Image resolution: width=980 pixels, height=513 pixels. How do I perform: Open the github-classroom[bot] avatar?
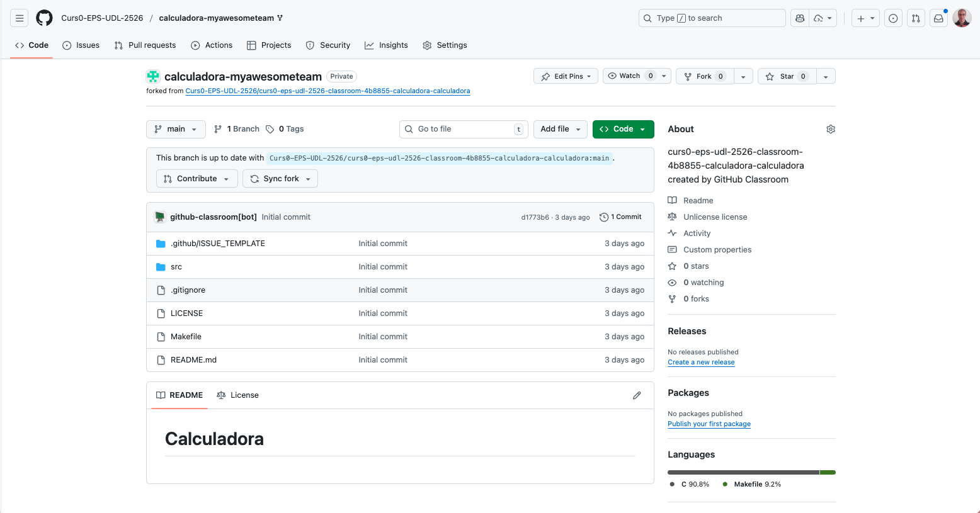point(160,217)
